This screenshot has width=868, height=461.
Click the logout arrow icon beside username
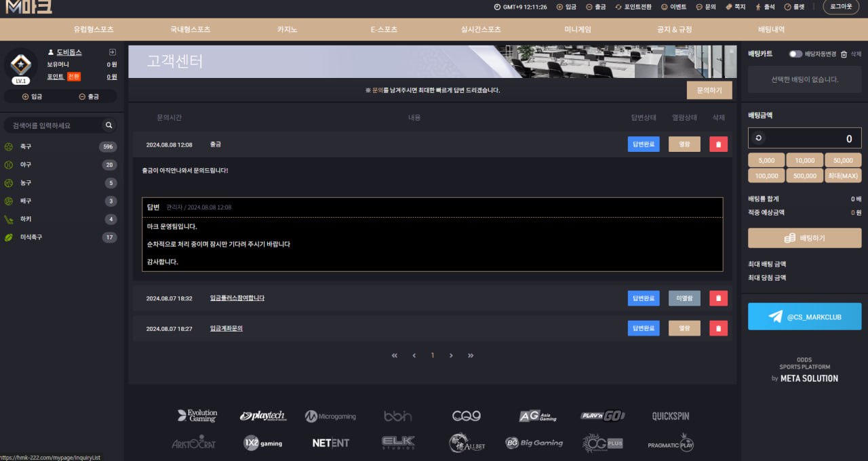[x=113, y=52]
